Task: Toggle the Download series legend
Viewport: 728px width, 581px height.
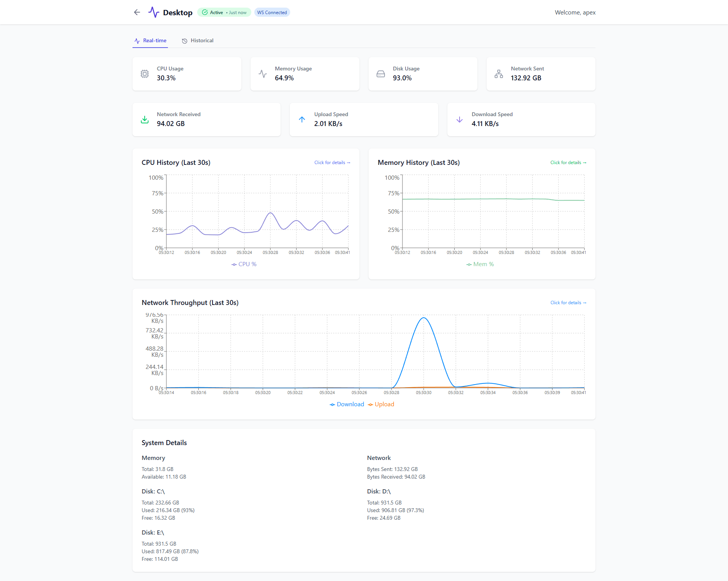Action: click(x=347, y=404)
